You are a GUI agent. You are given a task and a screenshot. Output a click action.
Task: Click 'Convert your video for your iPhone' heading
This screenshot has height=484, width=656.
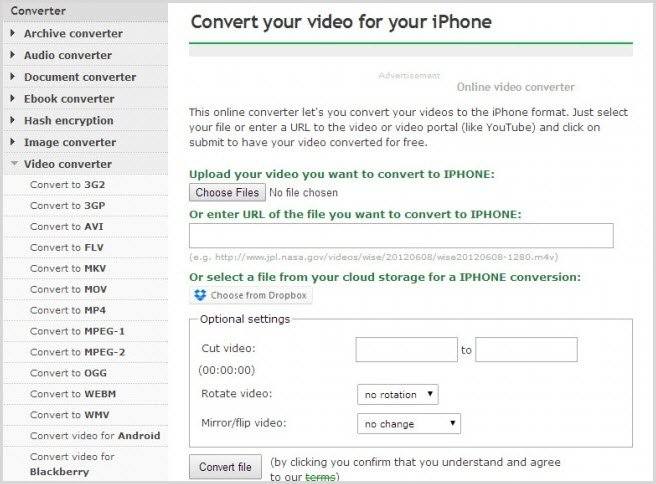pyautogui.click(x=341, y=22)
